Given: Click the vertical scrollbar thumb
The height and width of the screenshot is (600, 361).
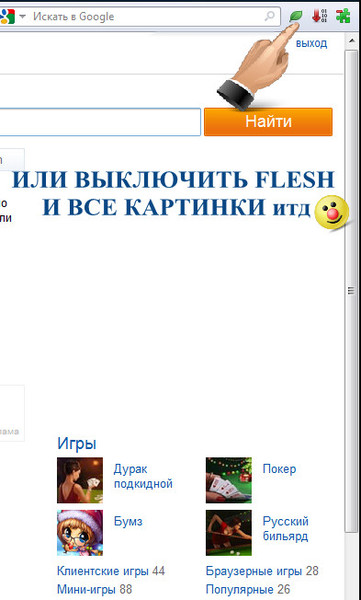Looking at the screenshot, I should 351,291.
